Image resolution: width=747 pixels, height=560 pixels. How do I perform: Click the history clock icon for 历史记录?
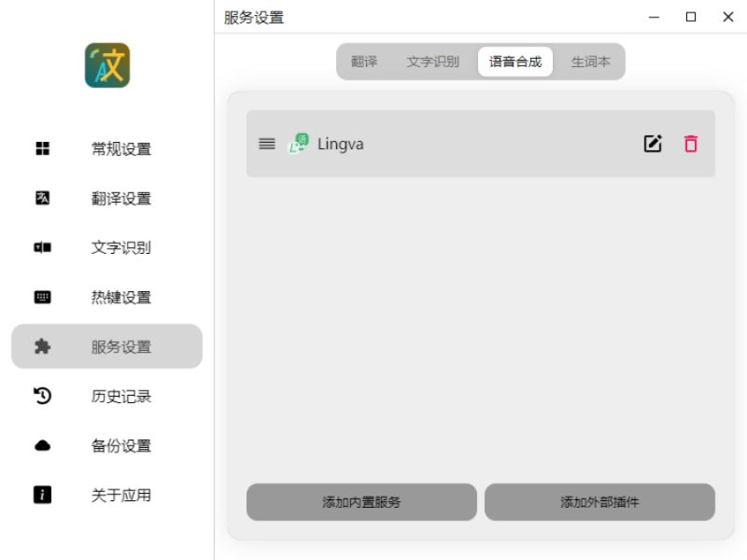(x=42, y=396)
